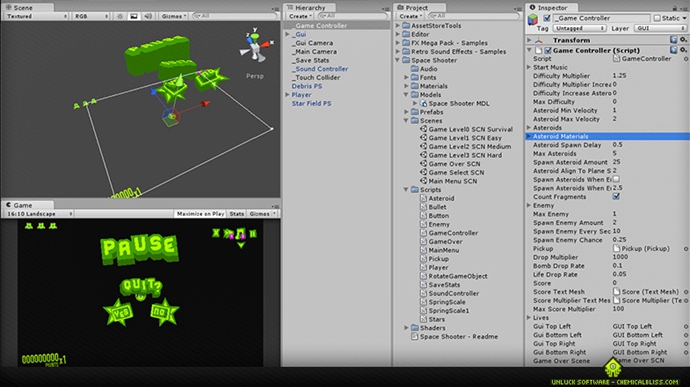
Task: Uncheck the Count Fragments checkbox
Action: pos(616,197)
